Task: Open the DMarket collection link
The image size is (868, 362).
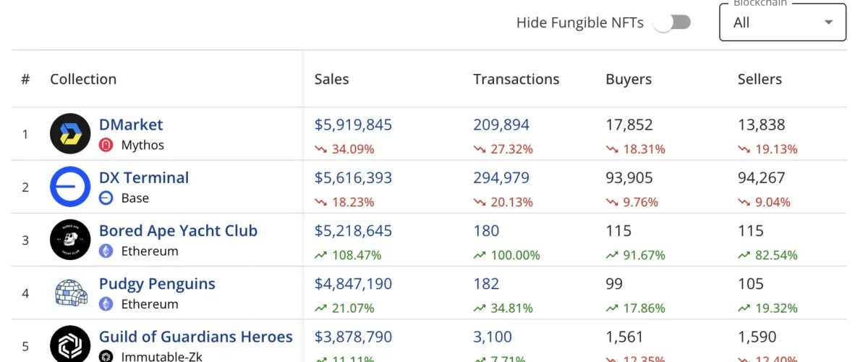Action: coord(131,125)
